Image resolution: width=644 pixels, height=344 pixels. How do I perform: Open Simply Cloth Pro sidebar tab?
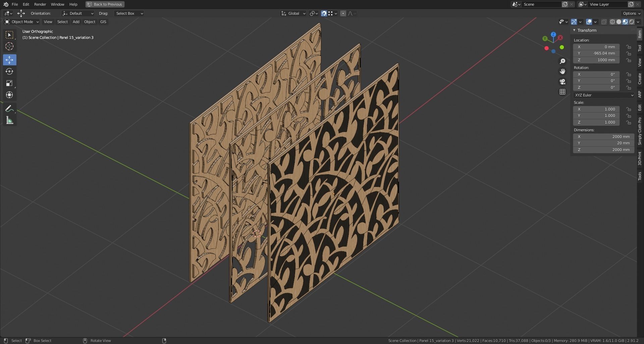pos(640,131)
